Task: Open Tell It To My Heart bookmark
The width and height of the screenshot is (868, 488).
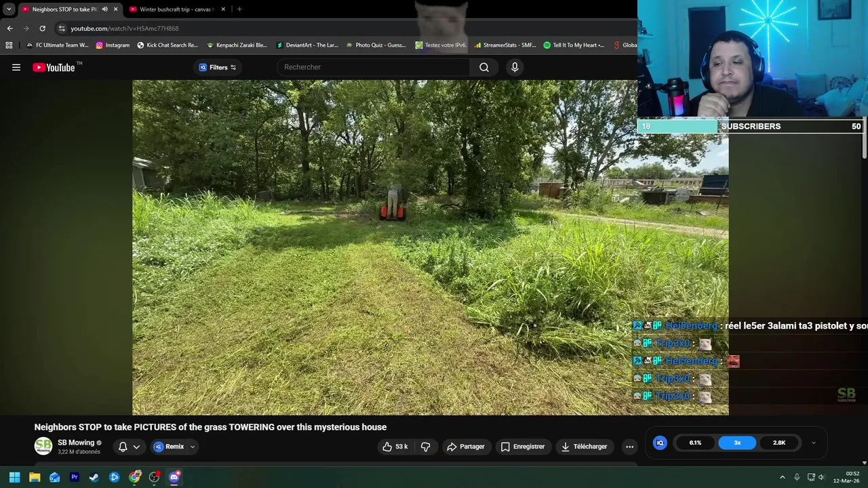Action: click(574, 45)
